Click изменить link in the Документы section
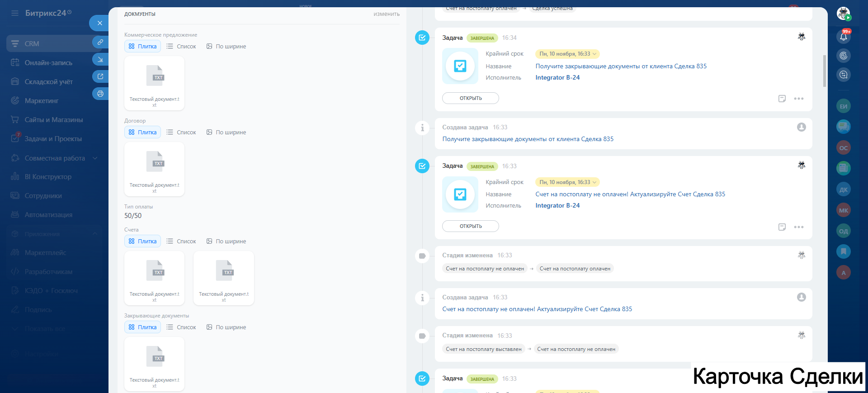The image size is (868, 393). [x=386, y=14]
